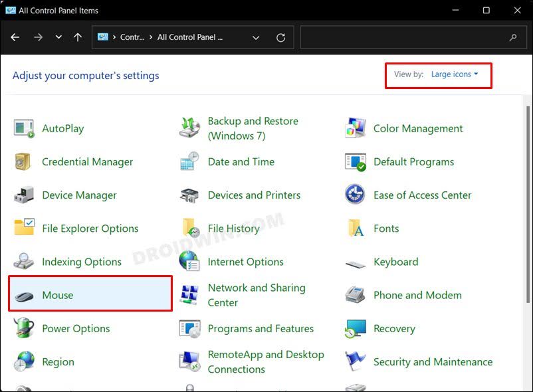Click Security and Maintenance link text
Screen dimensions: 533x392
click(x=433, y=362)
